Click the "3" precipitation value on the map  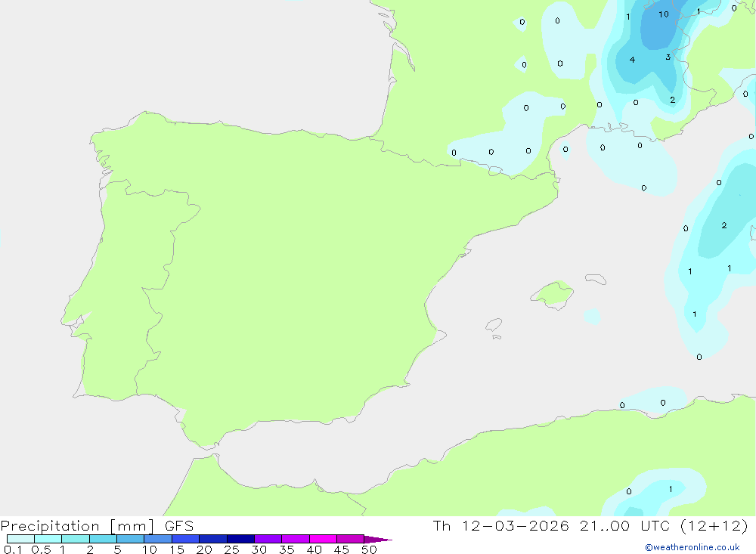(x=668, y=57)
